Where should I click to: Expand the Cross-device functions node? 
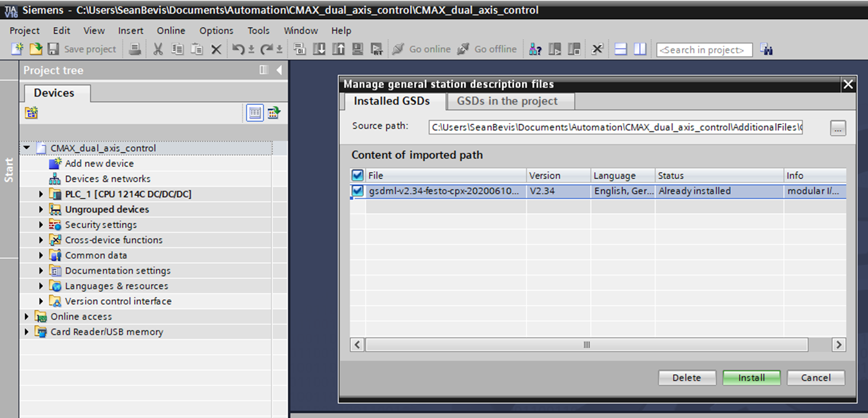point(41,240)
